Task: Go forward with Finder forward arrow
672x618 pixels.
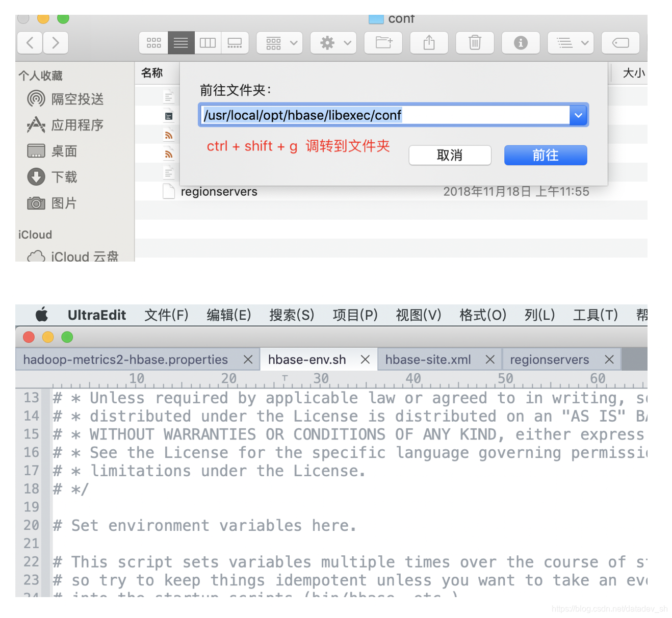Action: 56,43
